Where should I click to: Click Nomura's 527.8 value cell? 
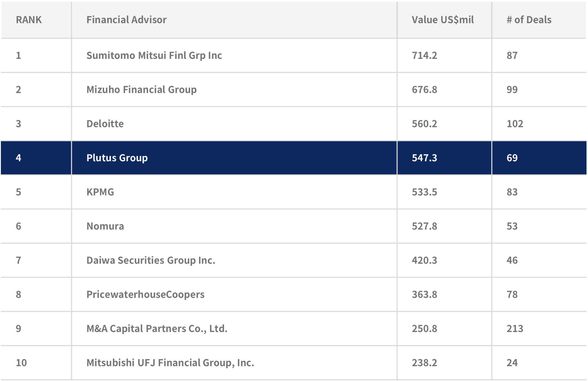pos(424,226)
